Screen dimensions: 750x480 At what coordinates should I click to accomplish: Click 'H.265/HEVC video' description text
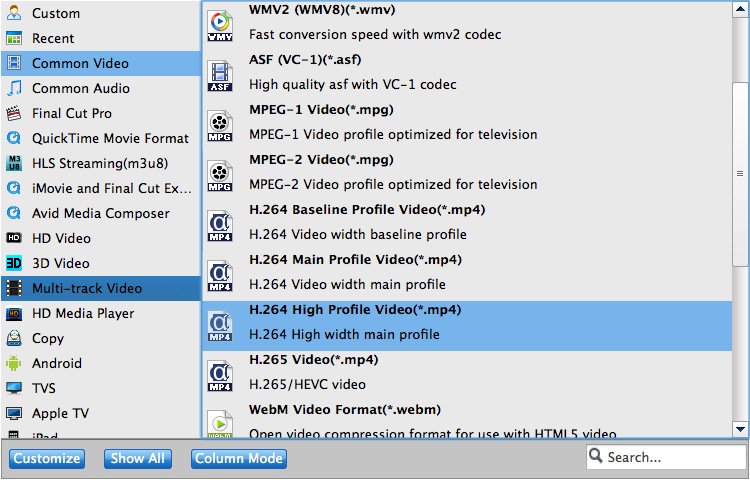point(308,384)
